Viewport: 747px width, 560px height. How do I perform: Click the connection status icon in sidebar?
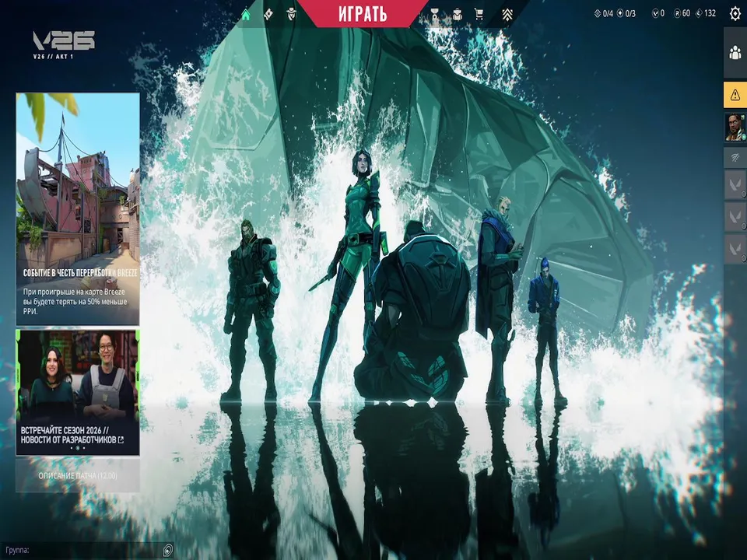click(x=735, y=157)
